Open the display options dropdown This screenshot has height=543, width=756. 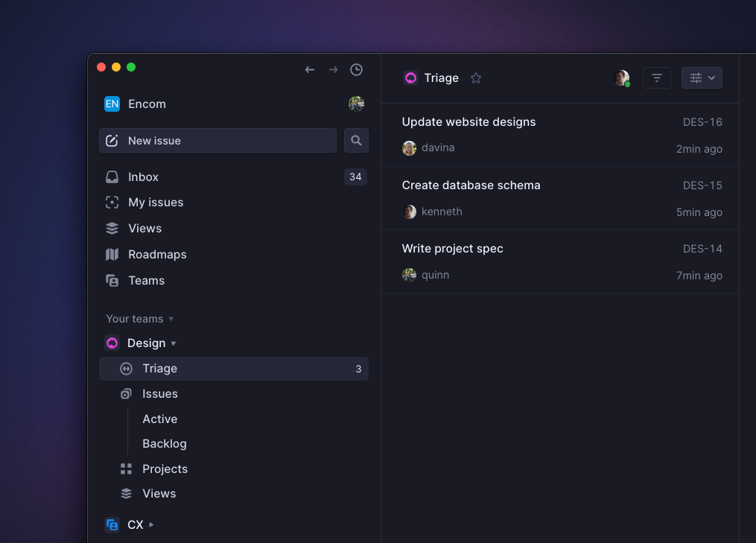point(701,77)
